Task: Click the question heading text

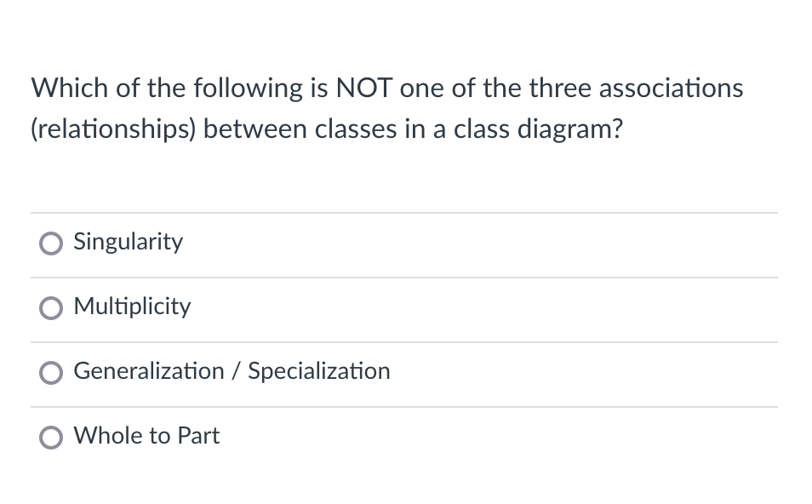Action: coord(387,108)
